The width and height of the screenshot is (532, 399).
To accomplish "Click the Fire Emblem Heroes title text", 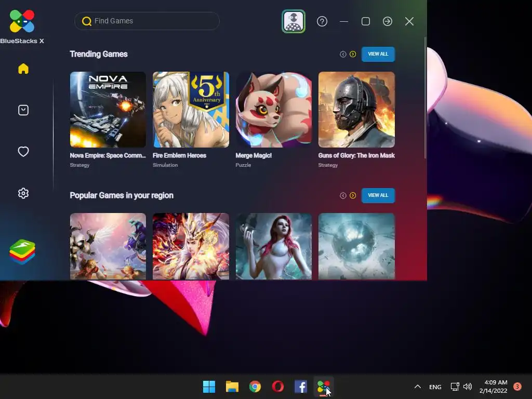I will pyautogui.click(x=179, y=155).
